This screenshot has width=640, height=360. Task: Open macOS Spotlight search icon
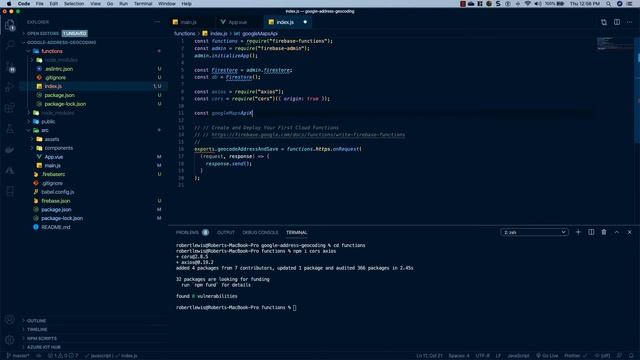click(608, 4)
